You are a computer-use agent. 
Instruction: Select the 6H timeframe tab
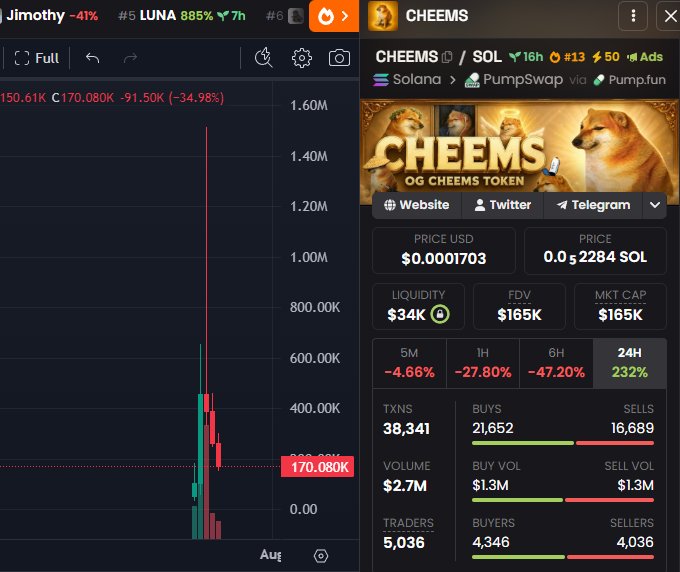556,363
